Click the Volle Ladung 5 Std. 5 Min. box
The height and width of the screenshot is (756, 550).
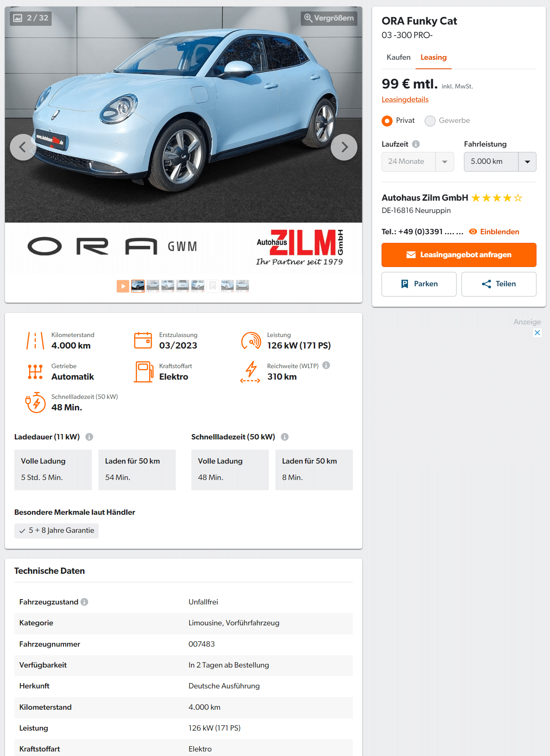(x=53, y=470)
